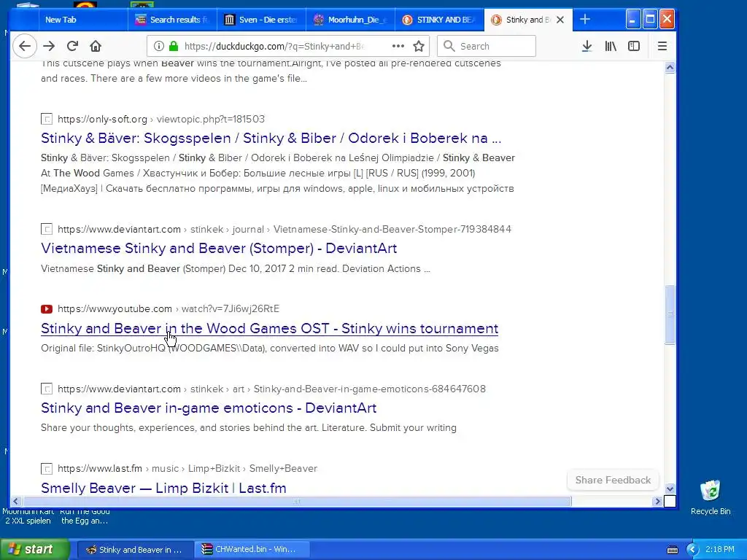Screen dimensions: 747x560
Task: Open Stinky and Beaver in-game emoticons link
Action: tap(209, 408)
